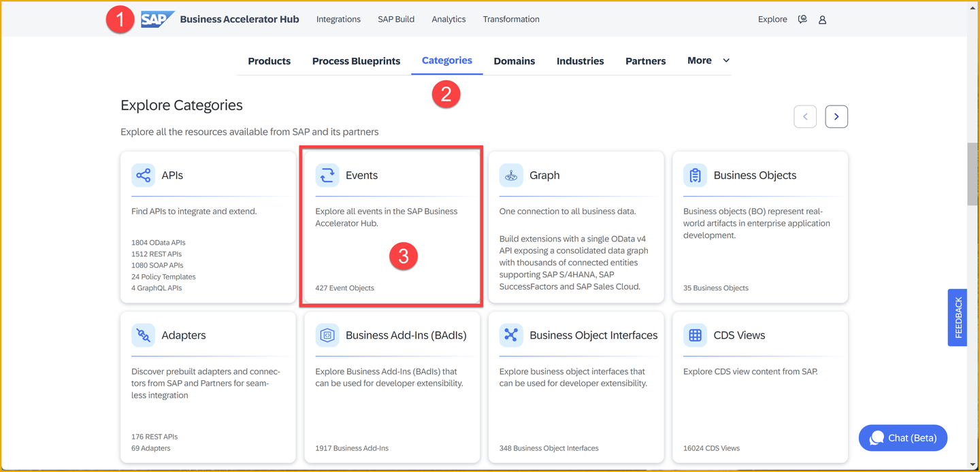Click the Explore link in header

click(772, 19)
